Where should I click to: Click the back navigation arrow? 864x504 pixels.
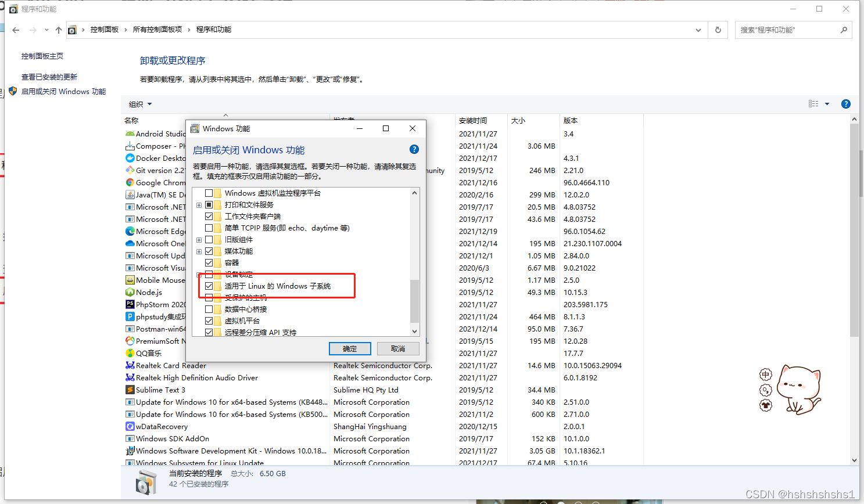[16, 30]
